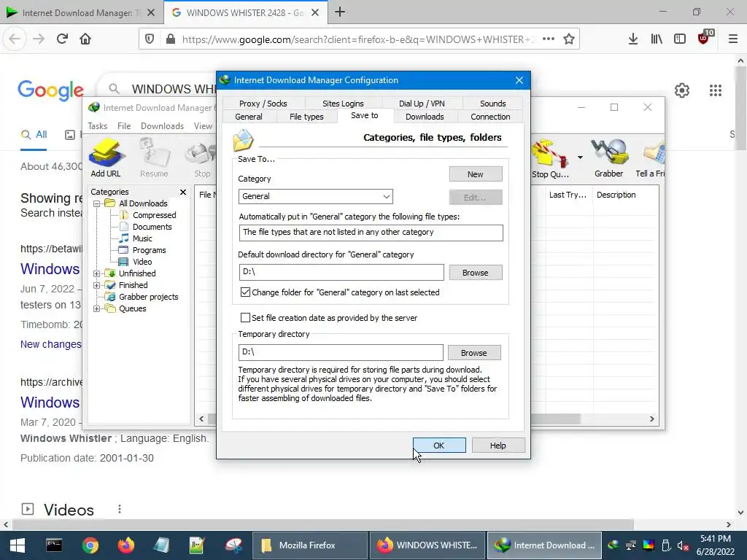
Task: Click the temporary directory path field
Action: (341, 352)
